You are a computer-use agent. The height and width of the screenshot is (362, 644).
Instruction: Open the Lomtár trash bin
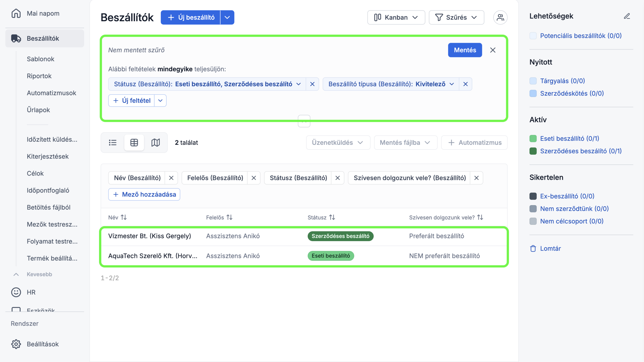[x=550, y=248]
